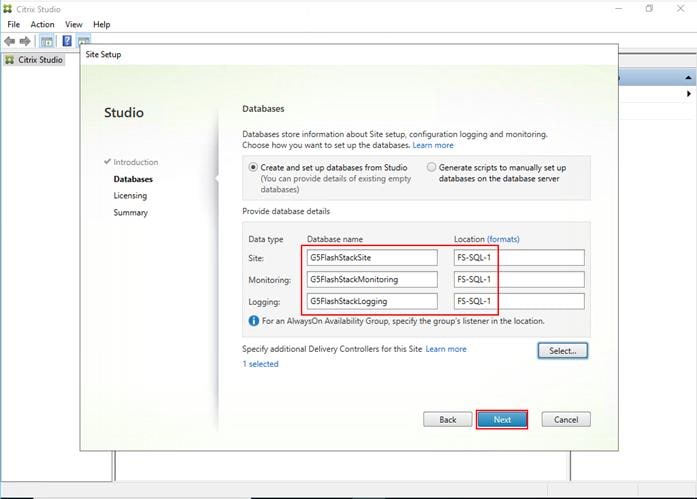Select Create and set up databases from Studio
Screen dimensions: 697x499
click(253, 168)
